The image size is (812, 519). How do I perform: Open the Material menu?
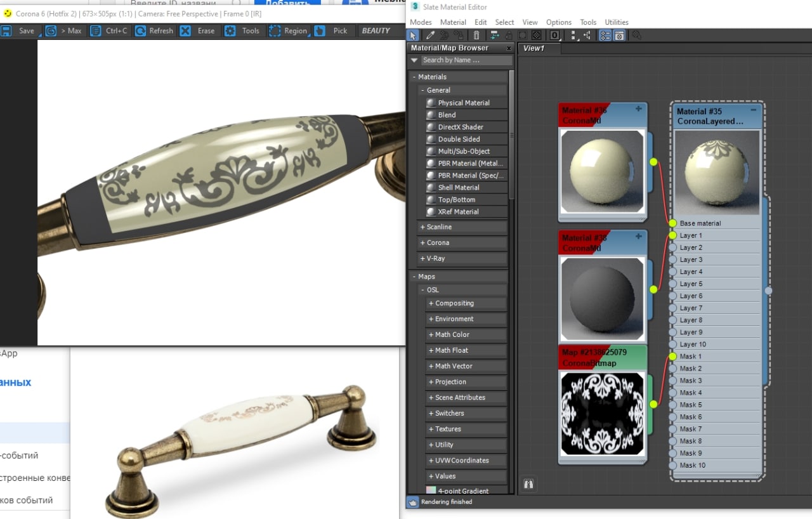(x=453, y=22)
